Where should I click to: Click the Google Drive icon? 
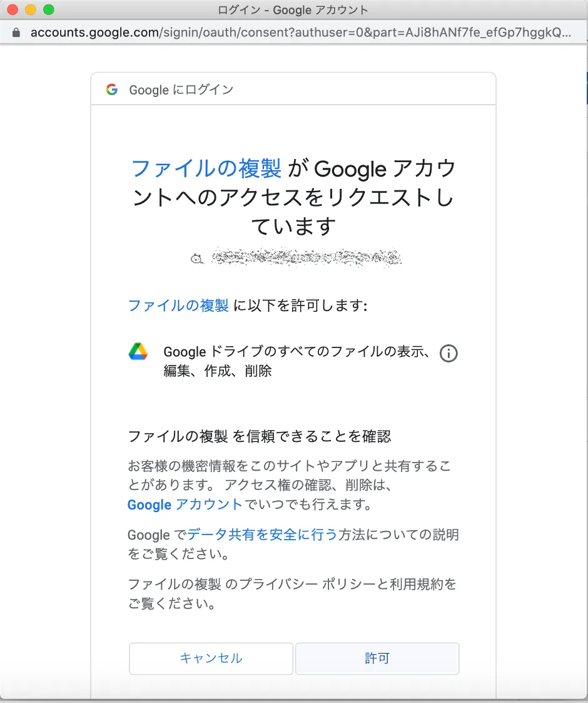tap(138, 352)
